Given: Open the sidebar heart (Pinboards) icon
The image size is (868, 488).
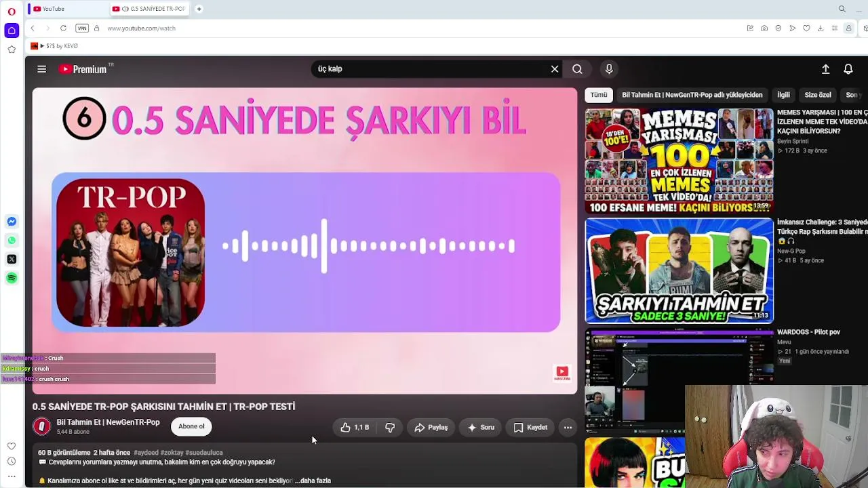Looking at the screenshot, I should tap(12, 446).
